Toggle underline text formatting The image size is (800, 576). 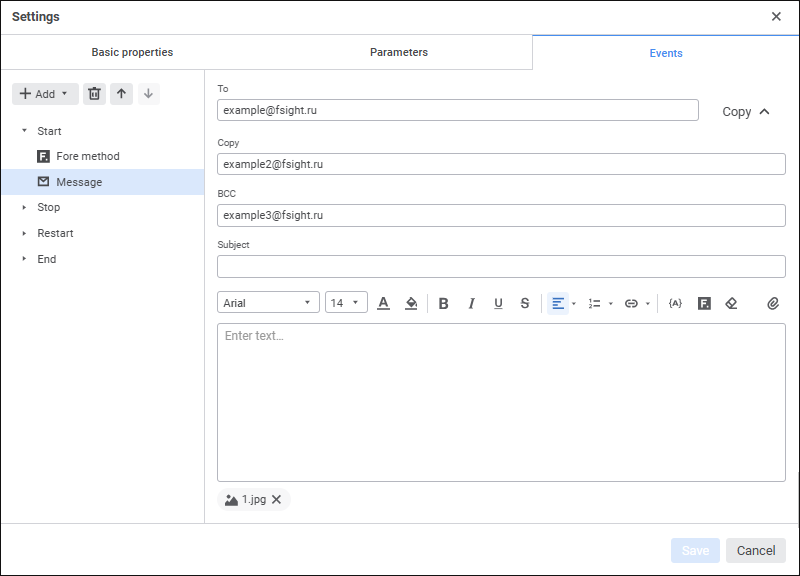click(x=498, y=303)
